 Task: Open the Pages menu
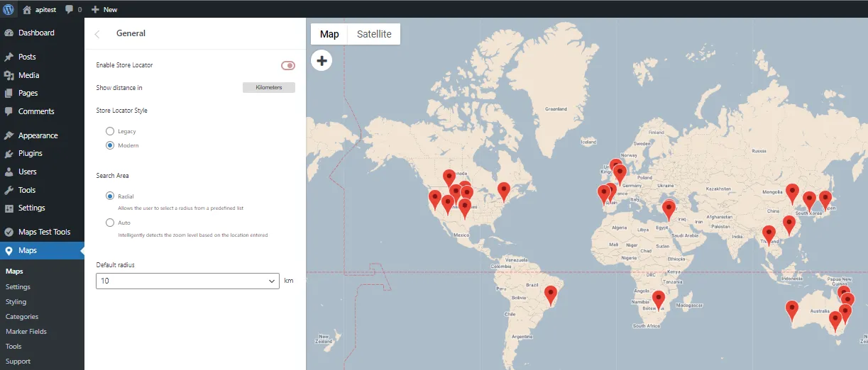click(42, 93)
